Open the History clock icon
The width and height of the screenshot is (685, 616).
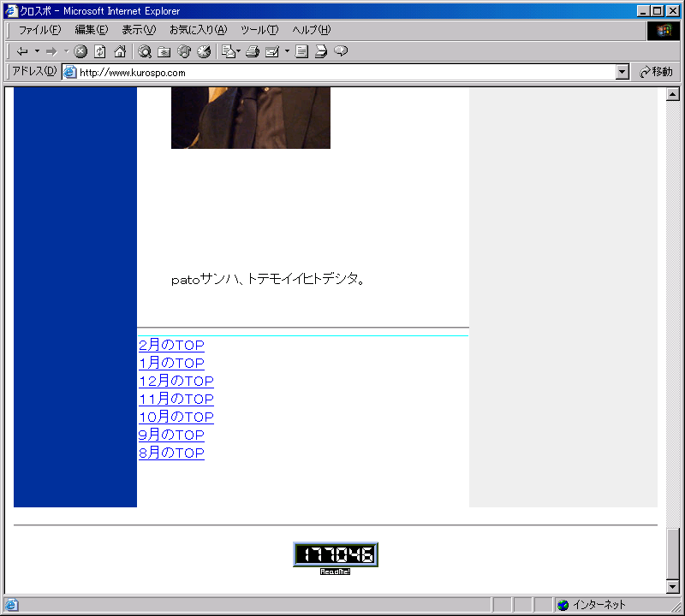(x=204, y=51)
